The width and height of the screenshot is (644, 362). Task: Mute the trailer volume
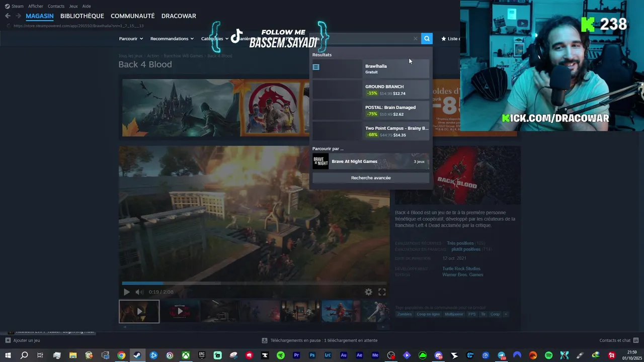pyautogui.click(x=139, y=292)
